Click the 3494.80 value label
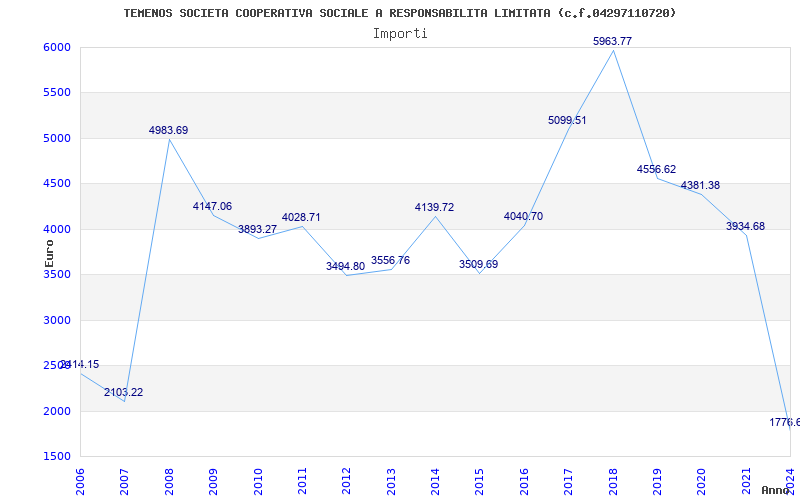The height and width of the screenshot is (500, 800). pyautogui.click(x=345, y=266)
